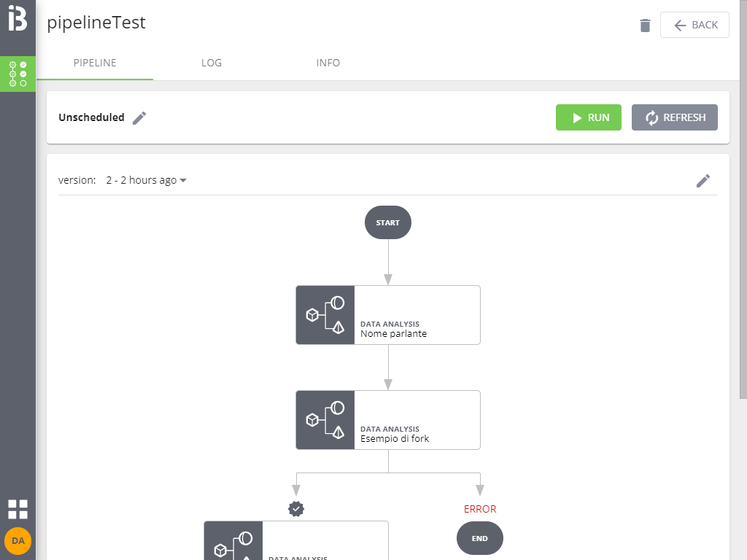Open the apps grid icon in lower sidebar
The width and height of the screenshot is (747, 560).
point(18,509)
